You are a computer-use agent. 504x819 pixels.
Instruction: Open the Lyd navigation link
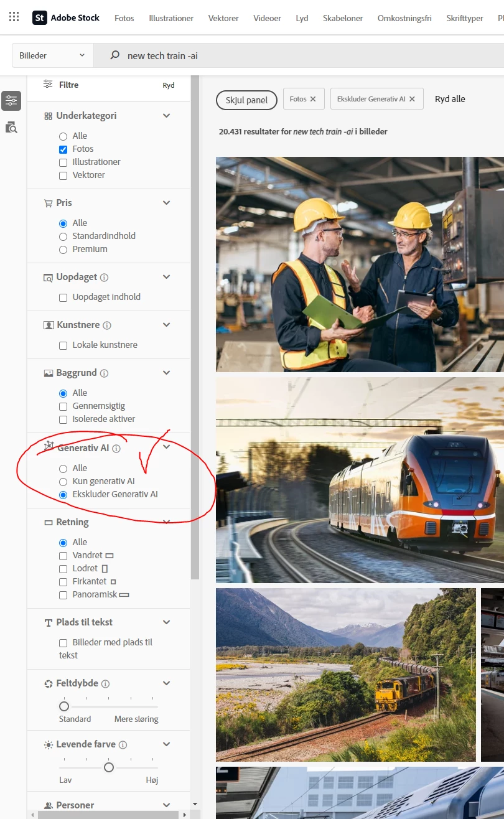coord(302,18)
